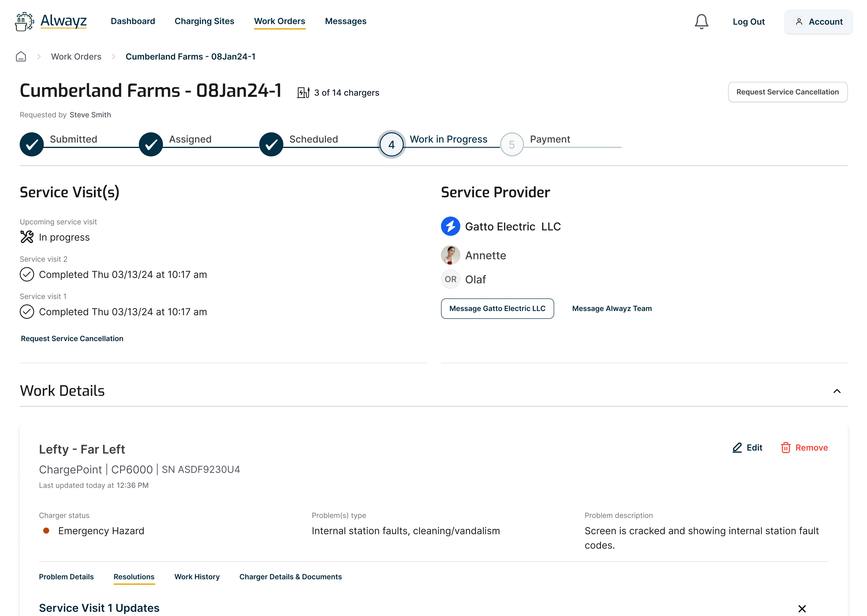Click the ChargePoint | CP6000 model text
Image resolution: width=867 pixels, height=616 pixels.
tap(96, 470)
